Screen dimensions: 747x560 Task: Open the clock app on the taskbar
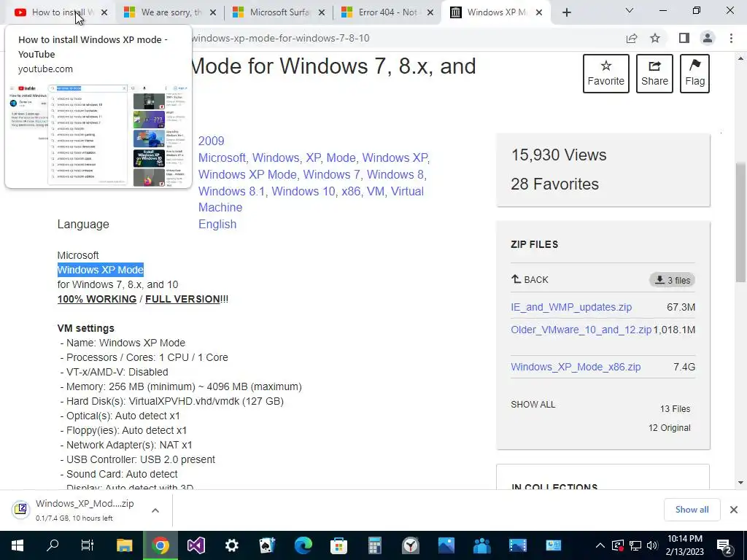click(410, 545)
